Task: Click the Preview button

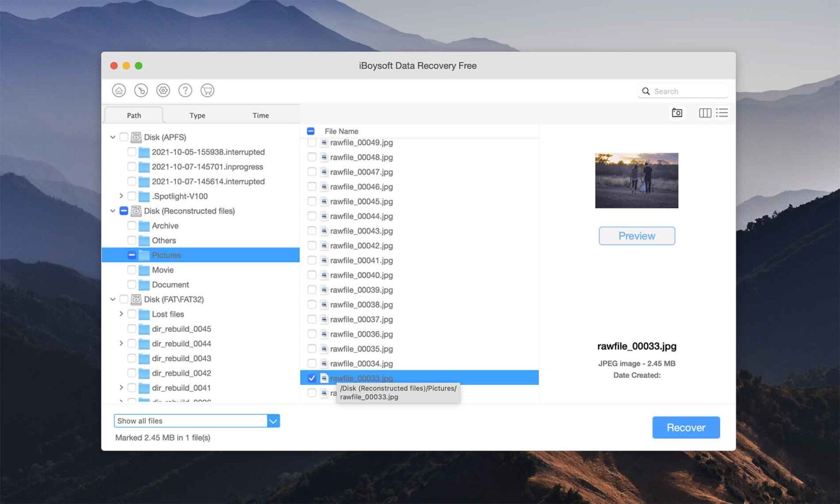Action: point(637,236)
